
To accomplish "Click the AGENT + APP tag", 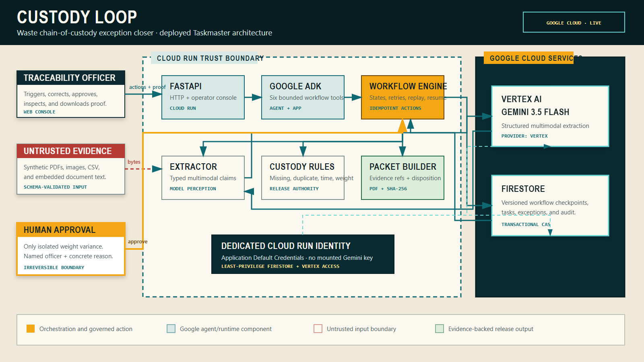I will 285,108.
